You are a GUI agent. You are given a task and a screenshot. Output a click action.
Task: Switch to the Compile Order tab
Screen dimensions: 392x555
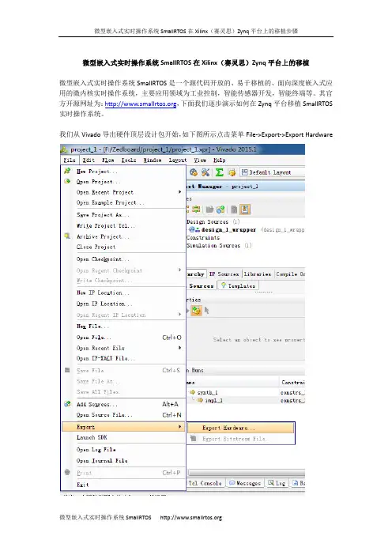coord(290,274)
